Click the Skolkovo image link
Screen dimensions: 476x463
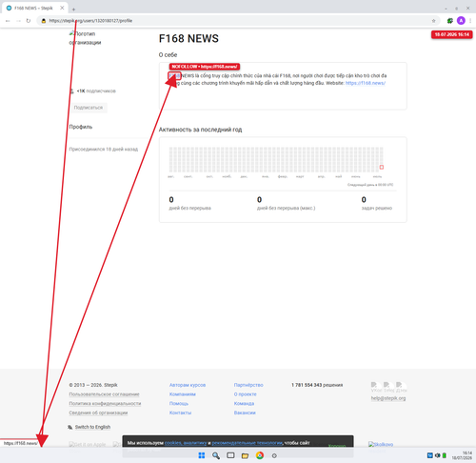click(x=381, y=444)
